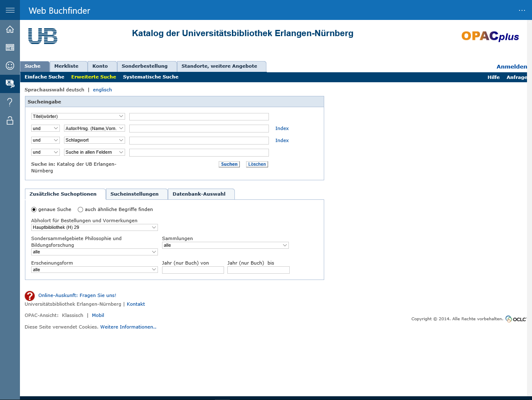Open the hamburger menu

click(x=10, y=10)
